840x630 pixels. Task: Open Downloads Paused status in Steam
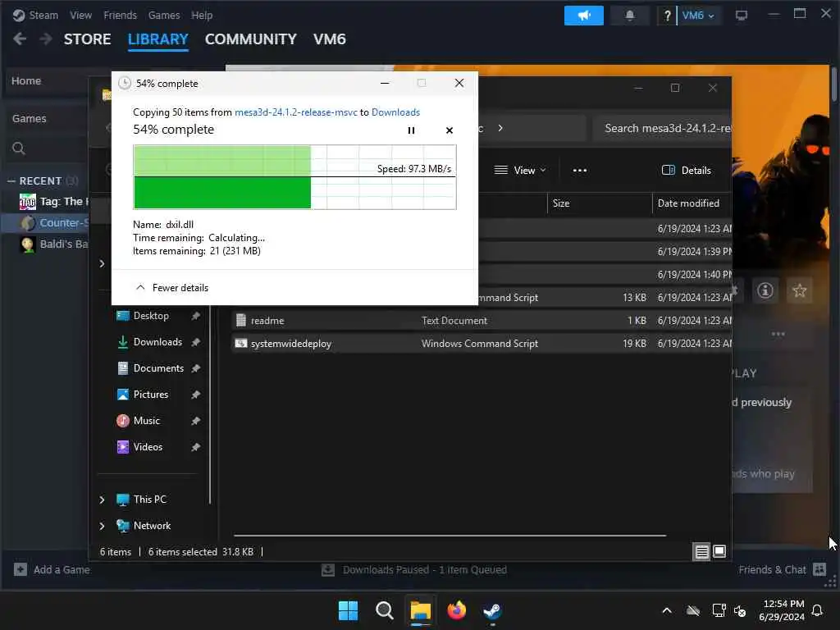[x=414, y=569]
